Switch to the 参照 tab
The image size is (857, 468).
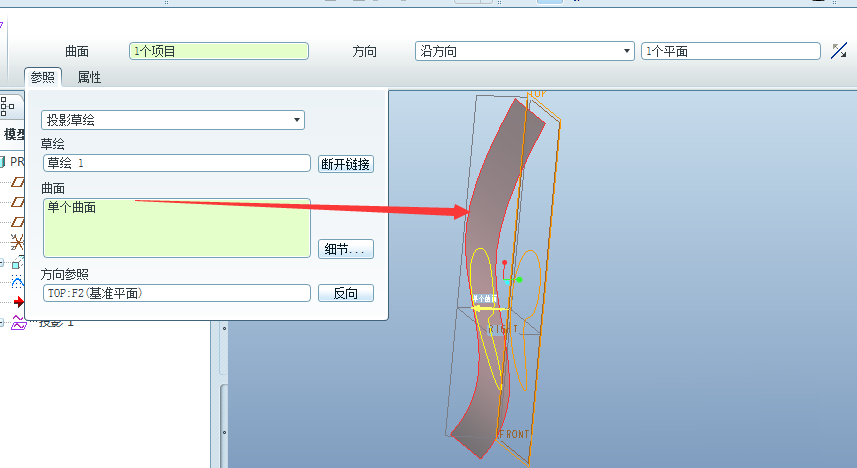click(43, 77)
